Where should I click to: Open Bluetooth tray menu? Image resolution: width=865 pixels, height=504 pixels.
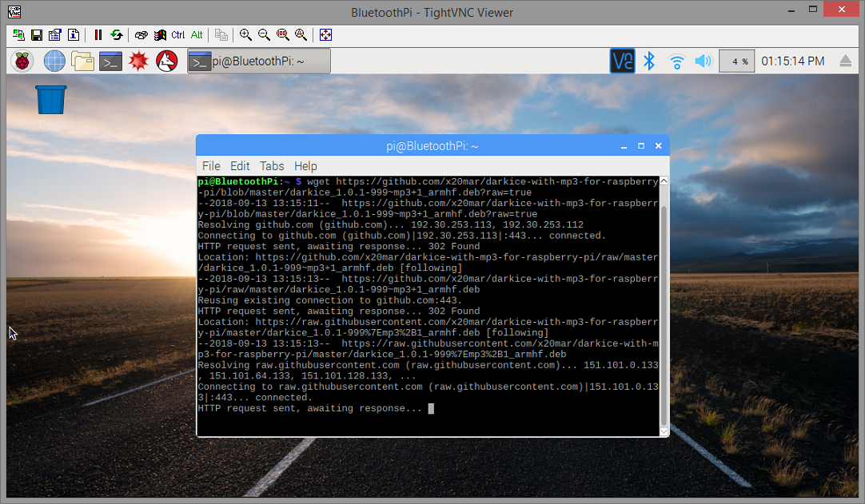click(649, 62)
